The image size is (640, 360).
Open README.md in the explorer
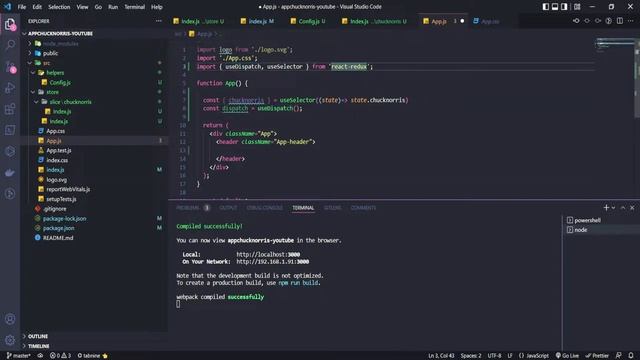coord(58,238)
